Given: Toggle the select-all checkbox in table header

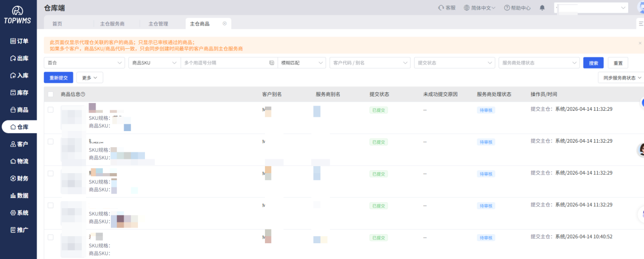Looking at the screenshot, I should tap(50, 94).
